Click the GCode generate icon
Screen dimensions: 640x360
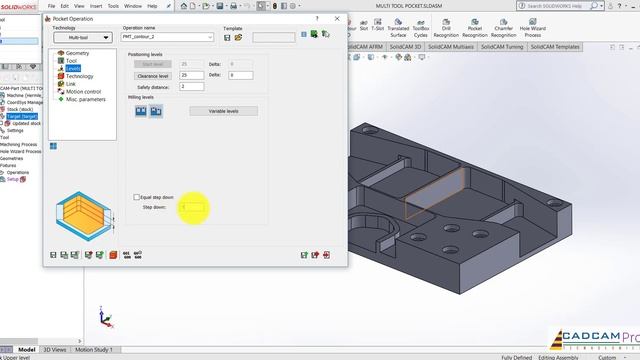[x=127, y=255]
